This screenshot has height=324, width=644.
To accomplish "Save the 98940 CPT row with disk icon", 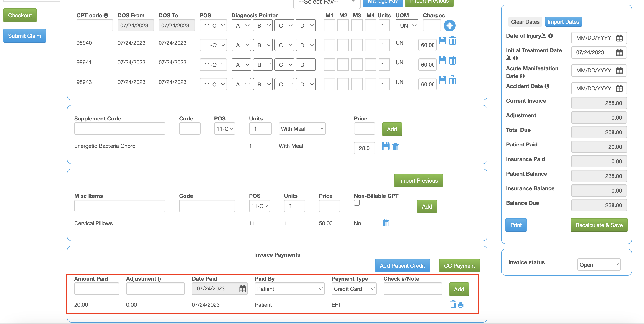I will click(x=443, y=41).
